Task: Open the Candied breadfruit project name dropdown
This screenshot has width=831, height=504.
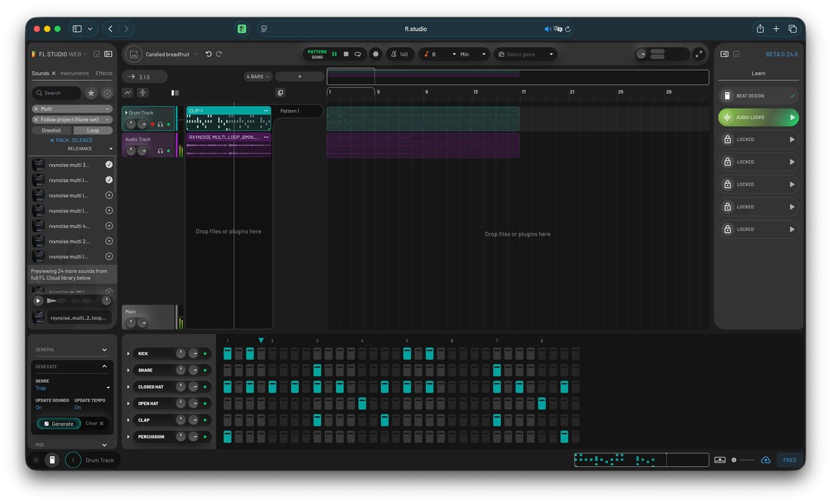Action: tap(171, 54)
